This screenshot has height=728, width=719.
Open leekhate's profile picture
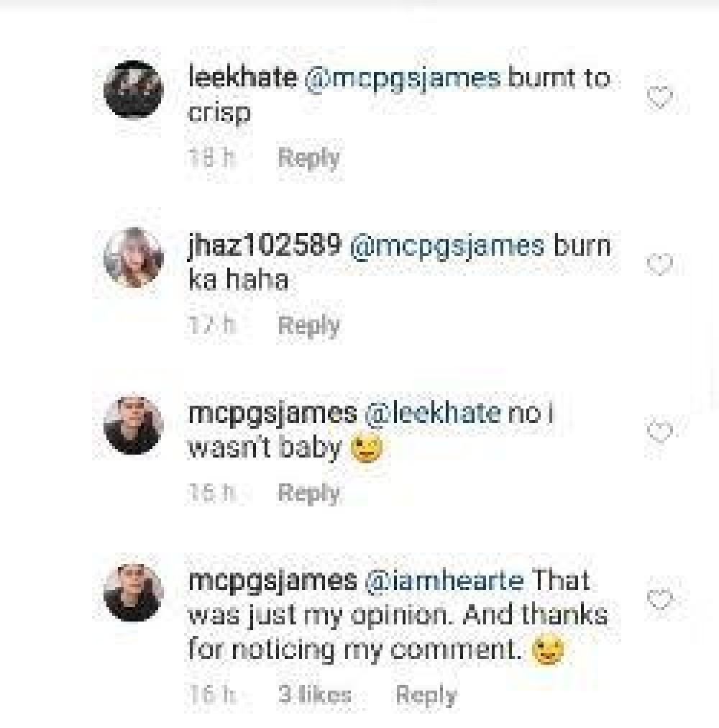pos(134,89)
